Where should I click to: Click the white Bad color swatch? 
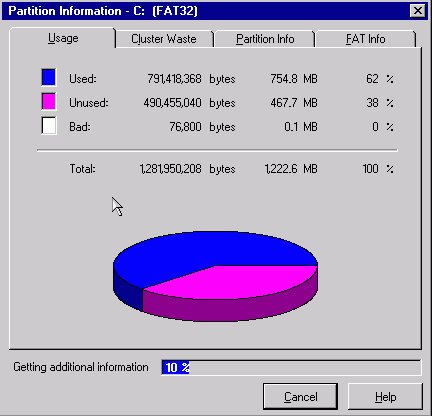click(x=49, y=125)
